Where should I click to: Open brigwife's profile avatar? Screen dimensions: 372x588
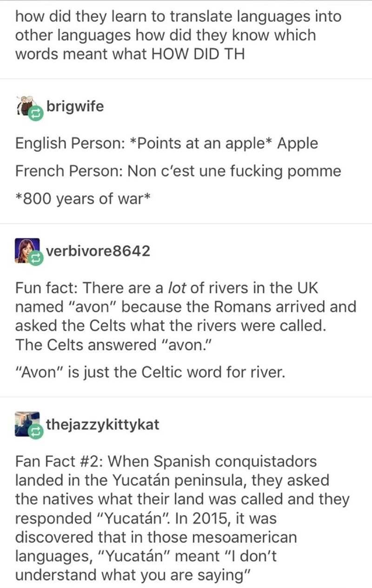tap(27, 107)
